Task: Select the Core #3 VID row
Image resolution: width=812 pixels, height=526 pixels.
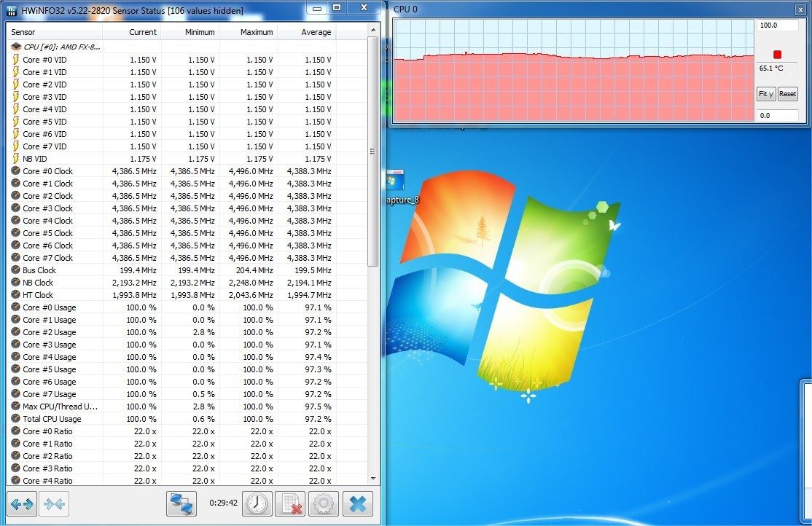Action: pyautogui.click(x=187, y=97)
